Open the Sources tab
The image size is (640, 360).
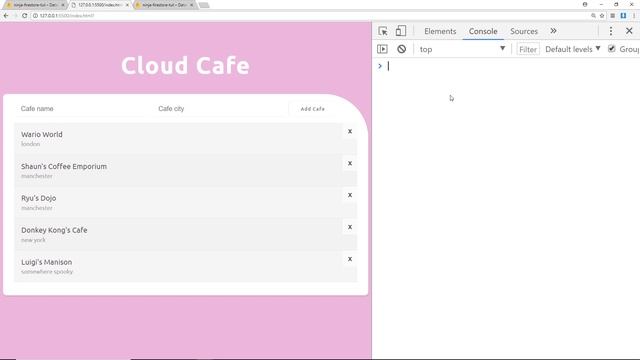point(524,31)
